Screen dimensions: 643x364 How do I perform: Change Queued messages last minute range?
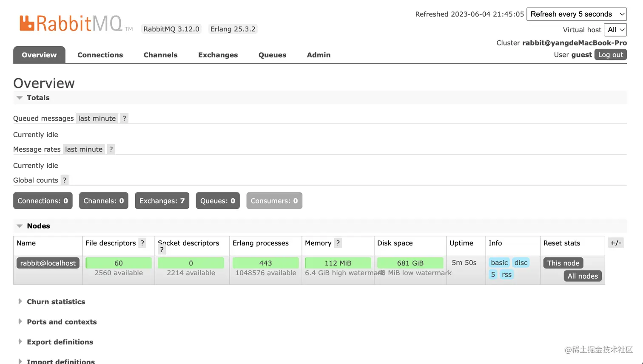(x=97, y=119)
